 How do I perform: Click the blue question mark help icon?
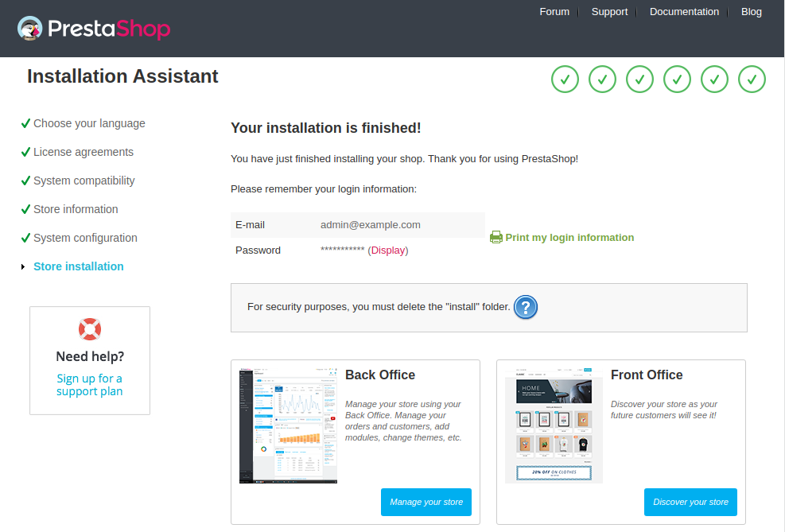tap(526, 307)
